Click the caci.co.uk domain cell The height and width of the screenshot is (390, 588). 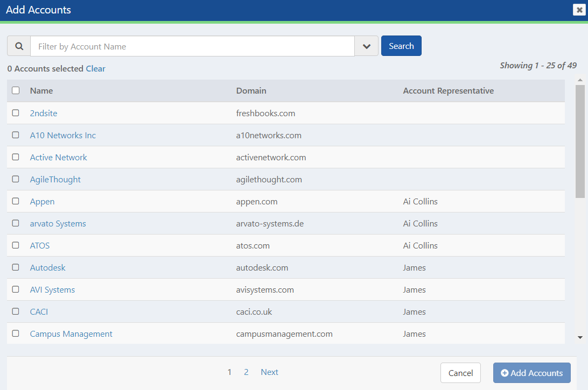(254, 312)
